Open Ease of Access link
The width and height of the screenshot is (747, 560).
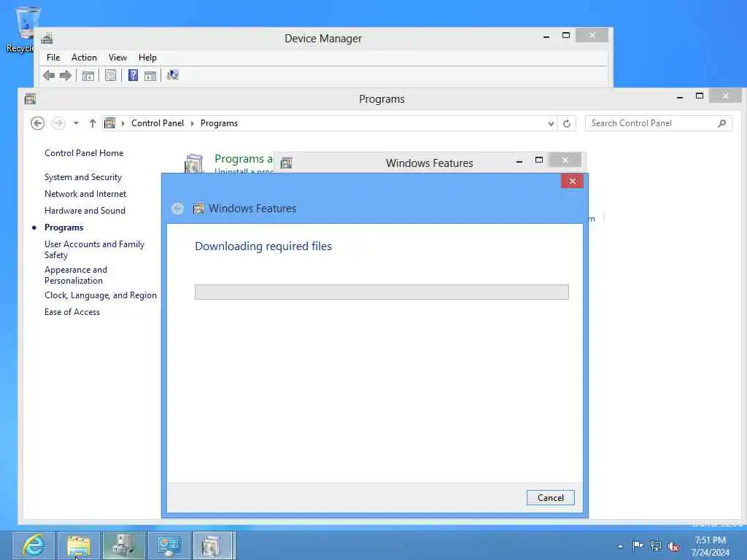coord(72,312)
